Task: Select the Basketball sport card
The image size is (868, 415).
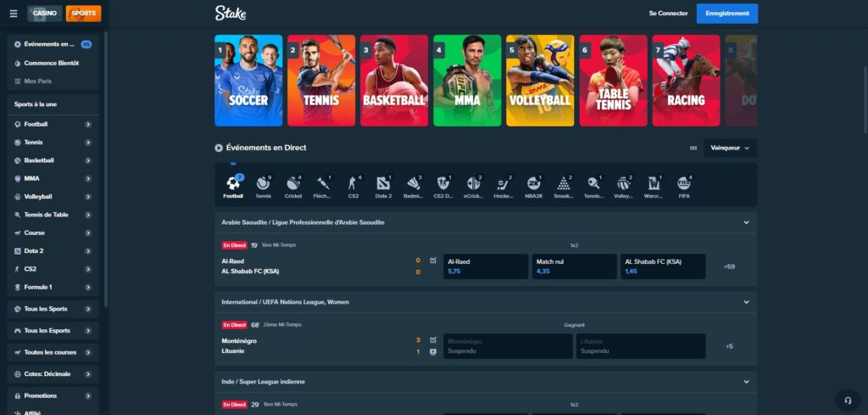Action: point(394,81)
